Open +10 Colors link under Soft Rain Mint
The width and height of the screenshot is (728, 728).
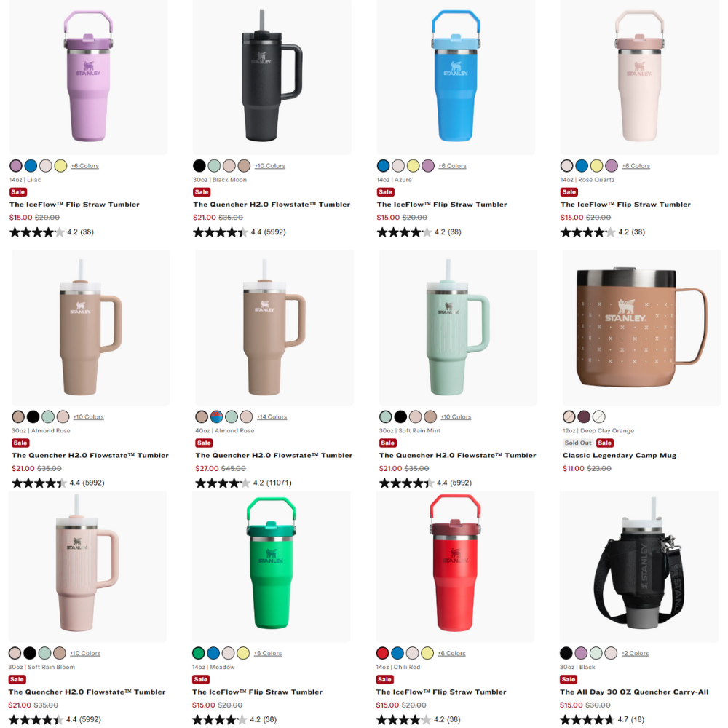point(456,417)
